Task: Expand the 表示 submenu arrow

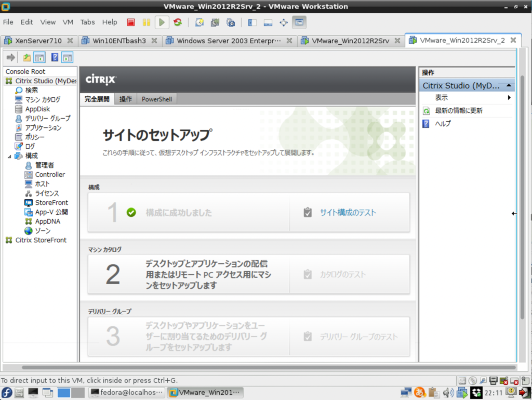Action: pyautogui.click(x=509, y=98)
